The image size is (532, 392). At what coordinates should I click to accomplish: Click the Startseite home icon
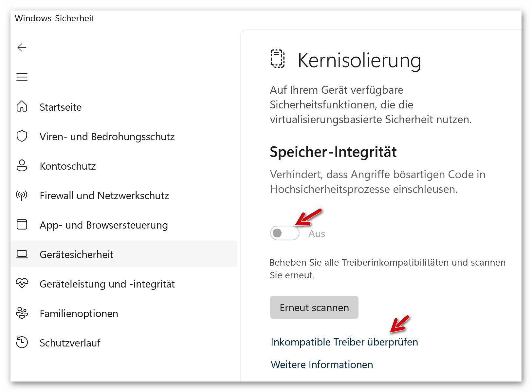(22, 107)
